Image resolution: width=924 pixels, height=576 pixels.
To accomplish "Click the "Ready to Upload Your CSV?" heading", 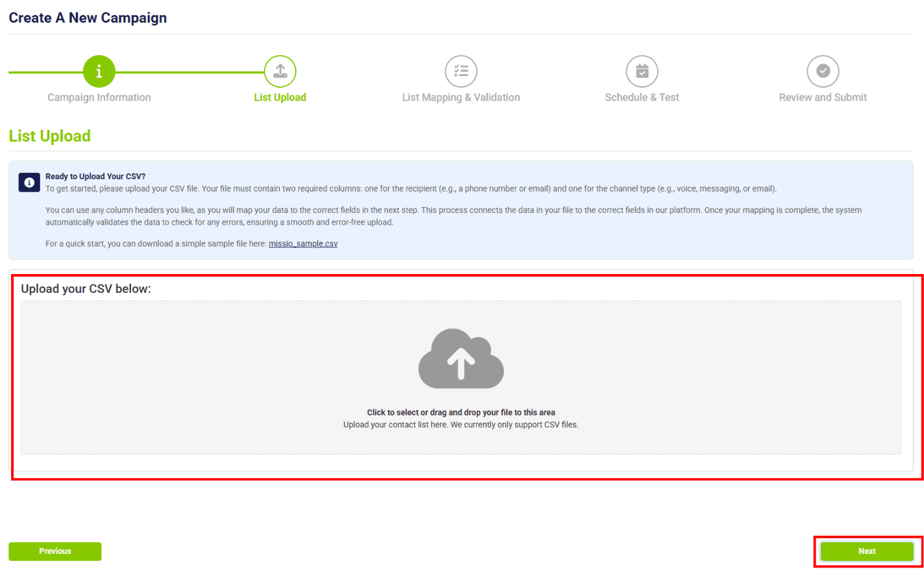I will click(95, 177).
